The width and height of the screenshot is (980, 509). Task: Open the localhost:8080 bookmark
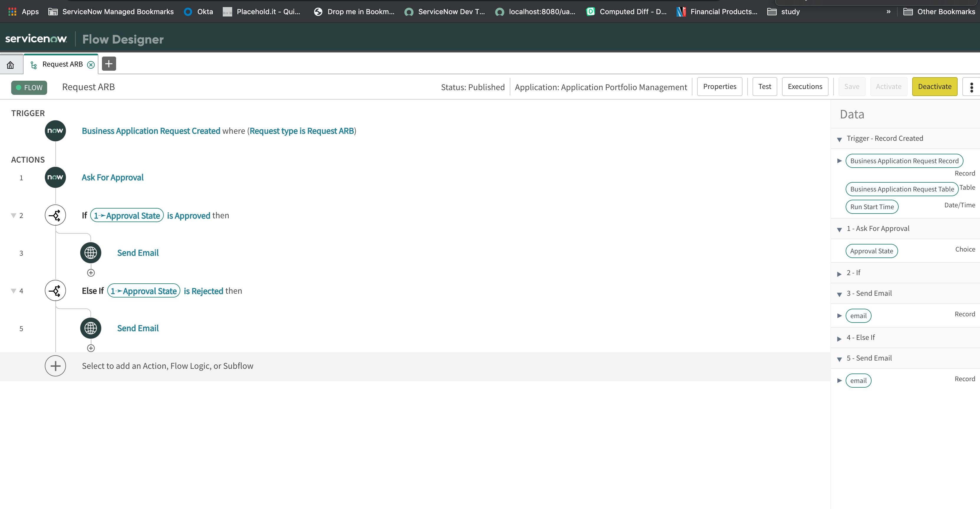coord(535,12)
